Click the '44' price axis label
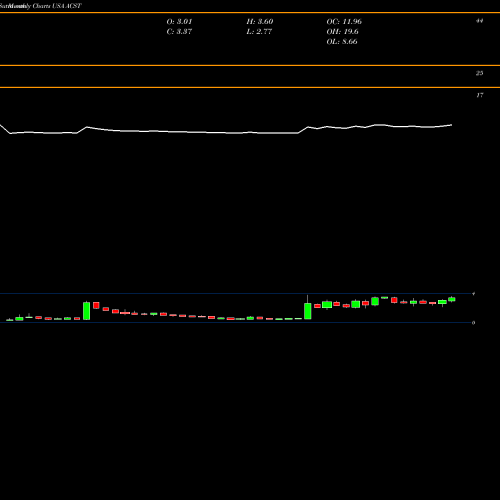 [x=479, y=21]
